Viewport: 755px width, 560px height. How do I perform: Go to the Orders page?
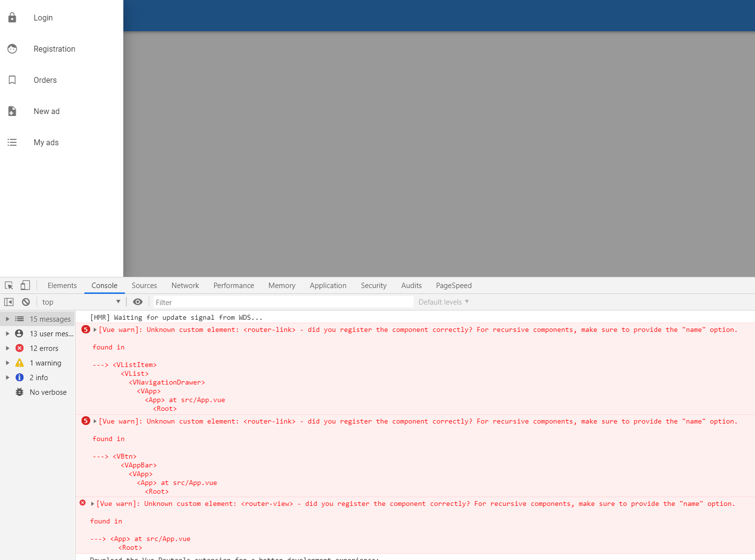pyautogui.click(x=61, y=80)
